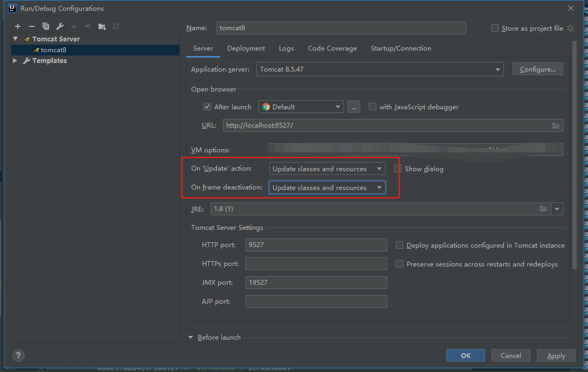
Task: Uncheck After launch checkbox
Action: [207, 107]
